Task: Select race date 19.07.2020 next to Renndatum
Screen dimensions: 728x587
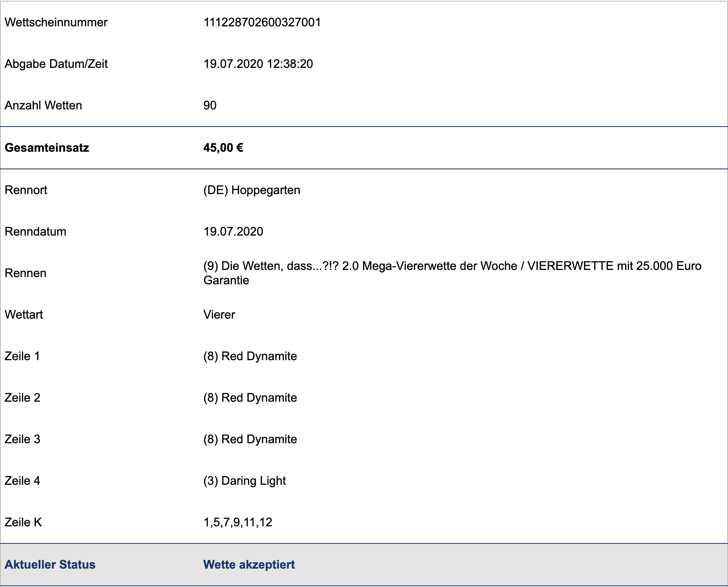Action: pos(233,232)
